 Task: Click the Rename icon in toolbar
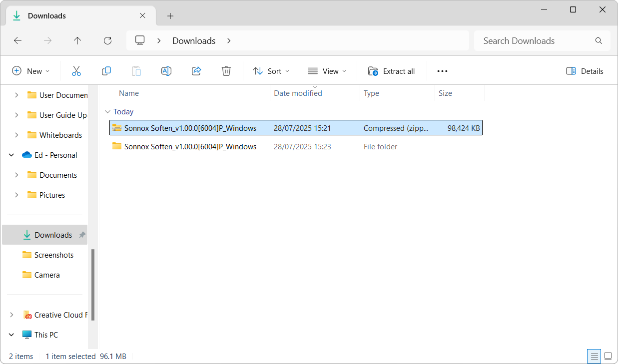(166, 71)
